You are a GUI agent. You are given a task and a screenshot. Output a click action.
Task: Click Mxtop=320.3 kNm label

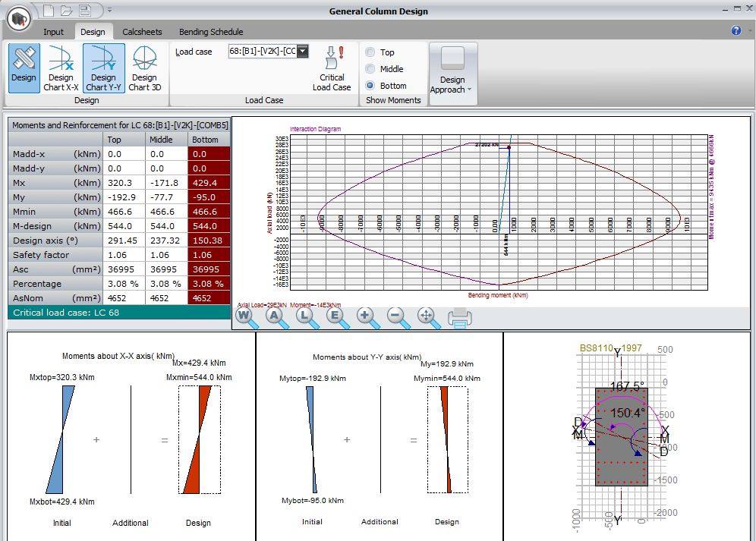(x=61, y=377)
